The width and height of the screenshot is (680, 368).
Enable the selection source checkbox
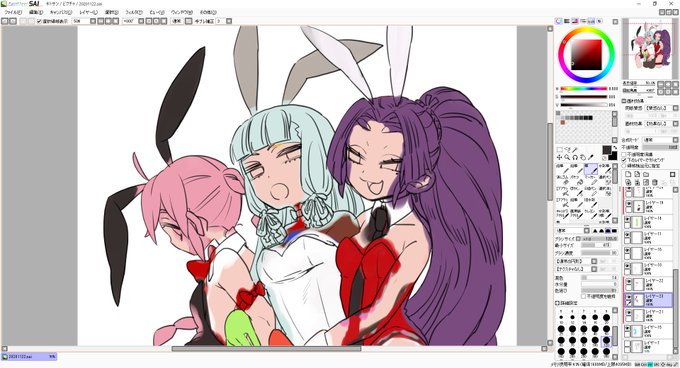tap(624, 166)
